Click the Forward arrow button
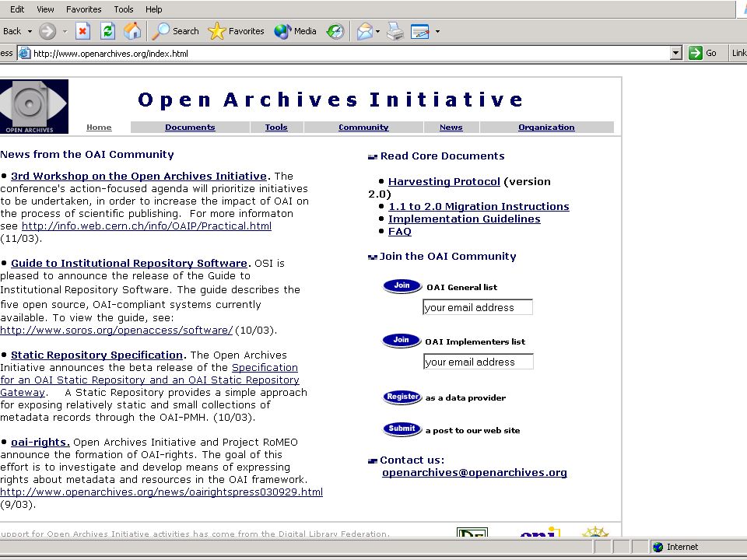The image size is (747, 560). click(x=47, y=31)
